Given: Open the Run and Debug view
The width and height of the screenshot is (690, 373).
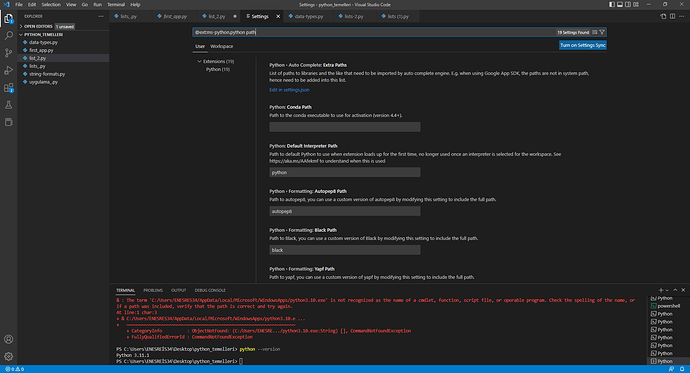Looking at the screenshot, I should coord(8,70).
